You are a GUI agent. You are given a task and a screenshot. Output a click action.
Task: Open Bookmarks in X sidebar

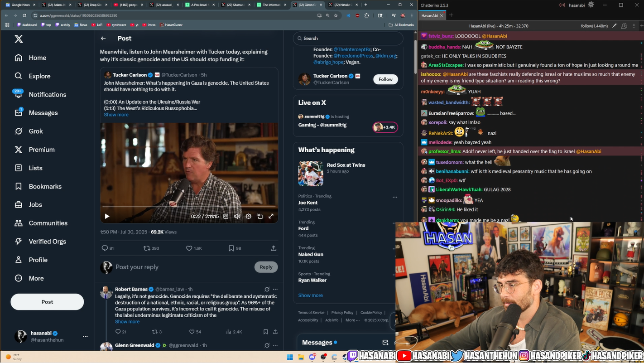(x=38, y=186)
